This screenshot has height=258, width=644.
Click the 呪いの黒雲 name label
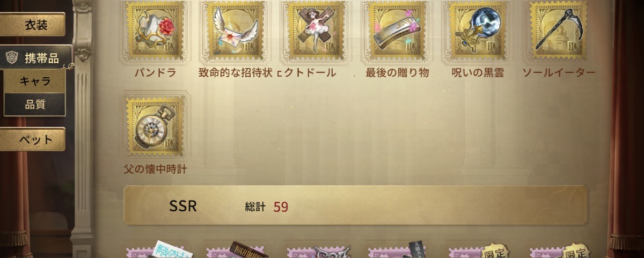[478, 73]
